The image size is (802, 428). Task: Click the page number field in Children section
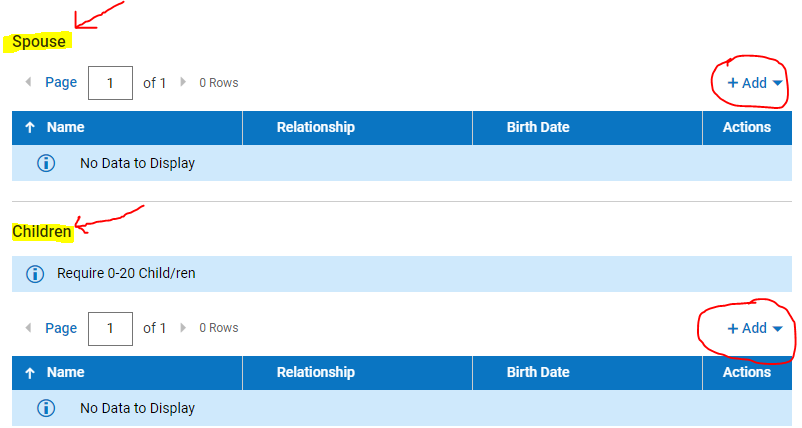click(x=110, y=328)
